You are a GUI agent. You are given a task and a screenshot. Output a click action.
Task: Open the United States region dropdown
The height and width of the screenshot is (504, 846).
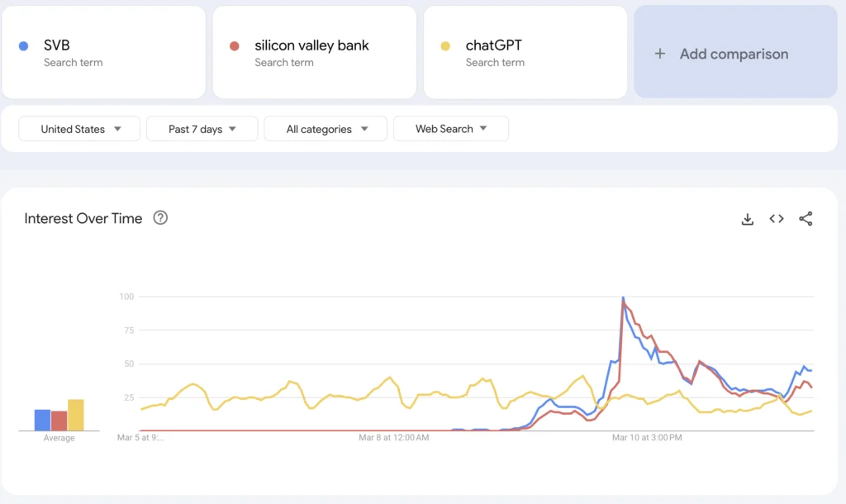pos(78,129)
